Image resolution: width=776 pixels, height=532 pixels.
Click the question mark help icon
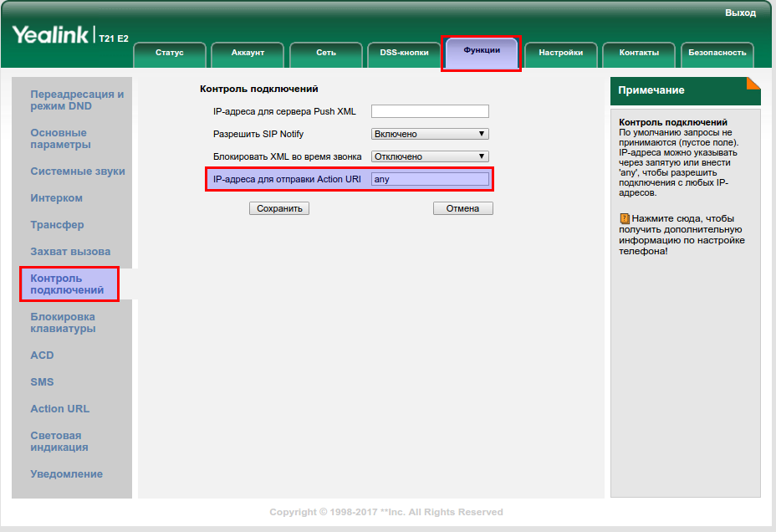point(624,217)
